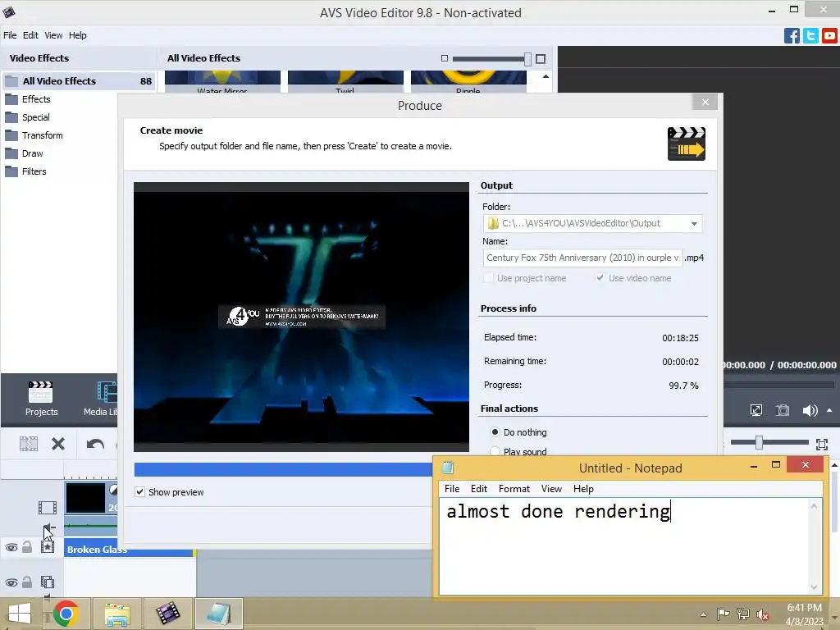Image resolution: width=840 pixels, height=630 pixels.
Task: Toggle lock on video effects track
Action: [27, 547]
